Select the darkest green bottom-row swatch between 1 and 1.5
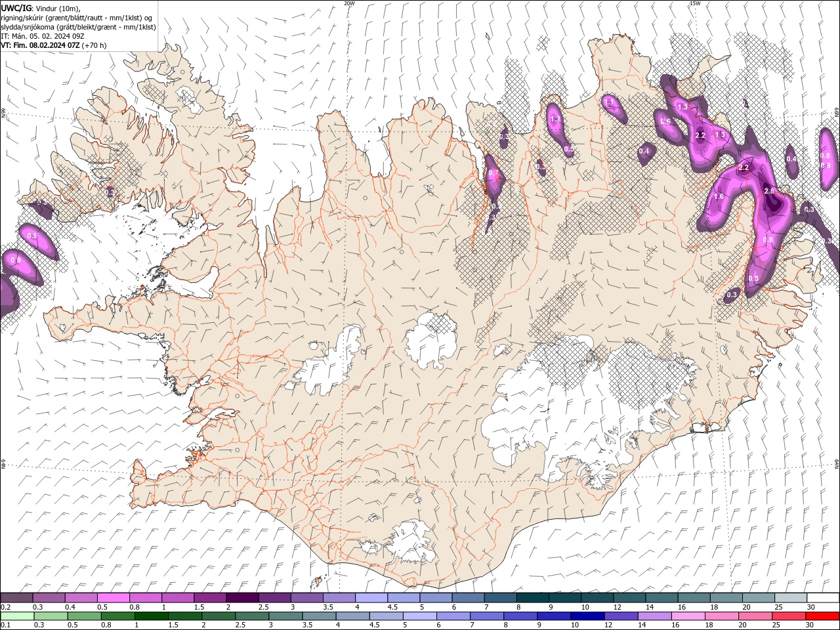Viewport: 840px width, 630px height. tap(151, 616)
